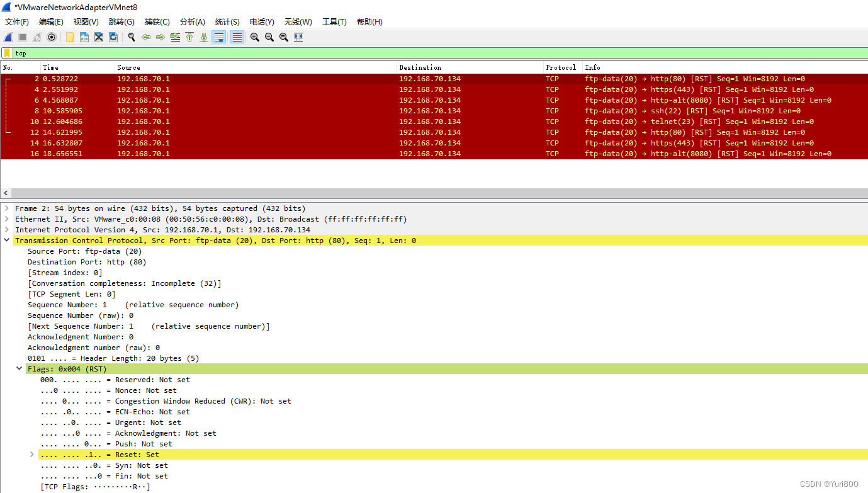
Task: Sort packets by Source column header
Action: 256,67
